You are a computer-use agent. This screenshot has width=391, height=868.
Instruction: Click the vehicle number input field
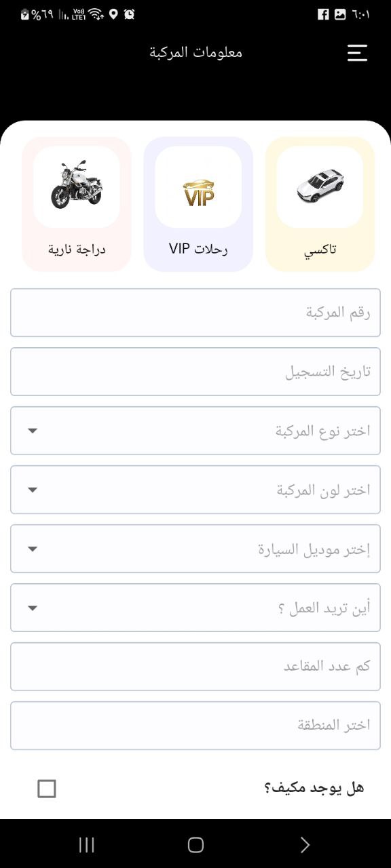point(195,313)
